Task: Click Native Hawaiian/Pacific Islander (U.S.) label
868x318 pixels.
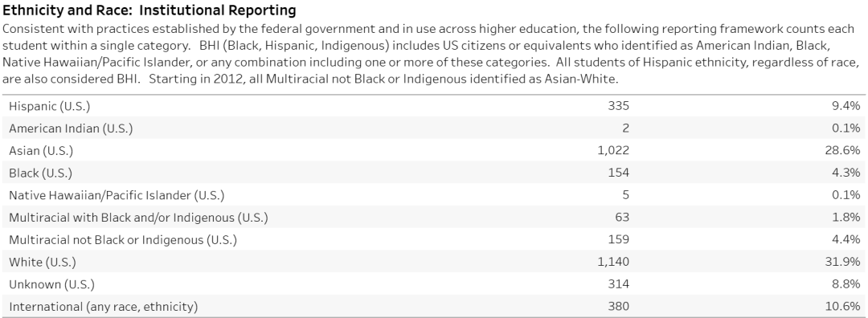Action: click(x=117, y=194)
